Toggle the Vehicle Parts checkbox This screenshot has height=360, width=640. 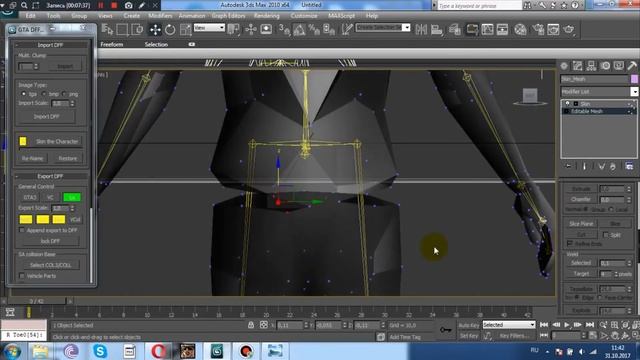click(22, 276)
